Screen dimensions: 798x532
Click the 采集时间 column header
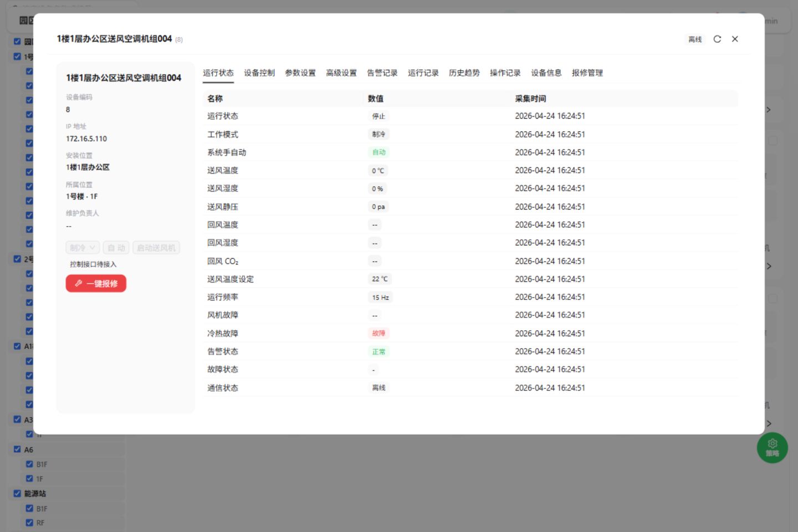pyautogui.click(x=530, y=99)
